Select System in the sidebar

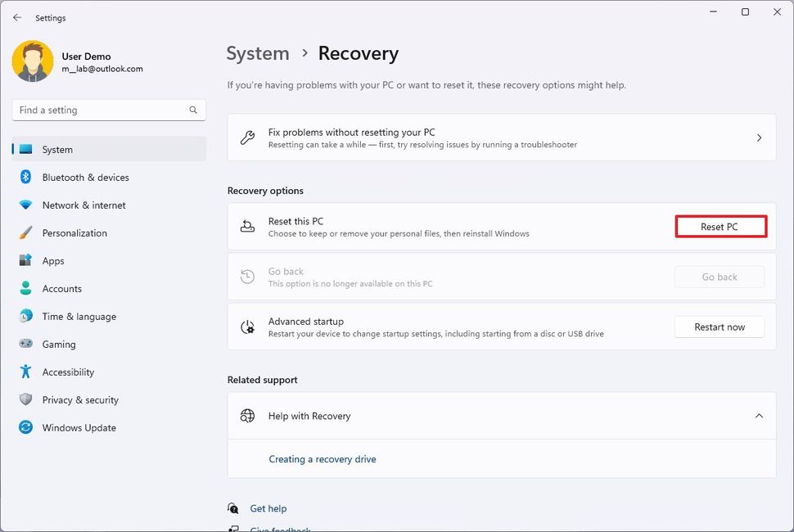pyautogui.click(x=57, y=150)
